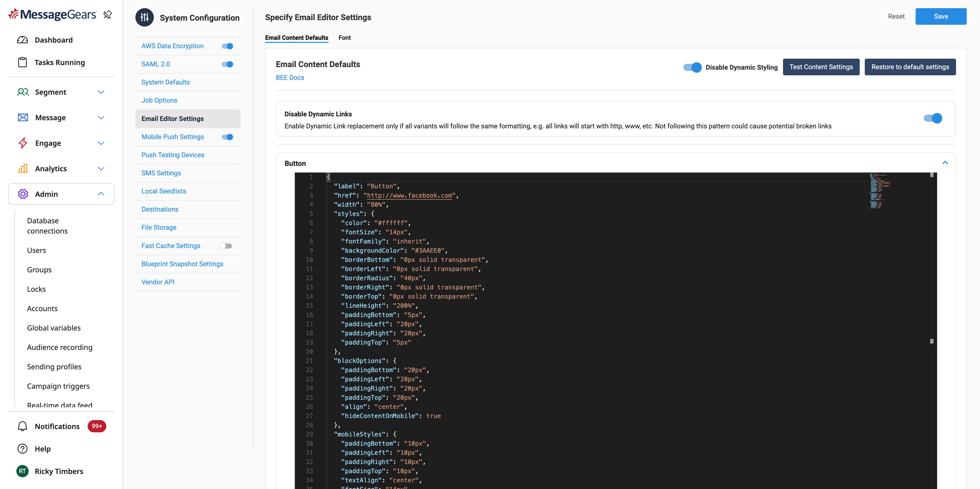Click the System Configuration sliders icon
This screenshot has height=489, width=980.
pos(145,17)
